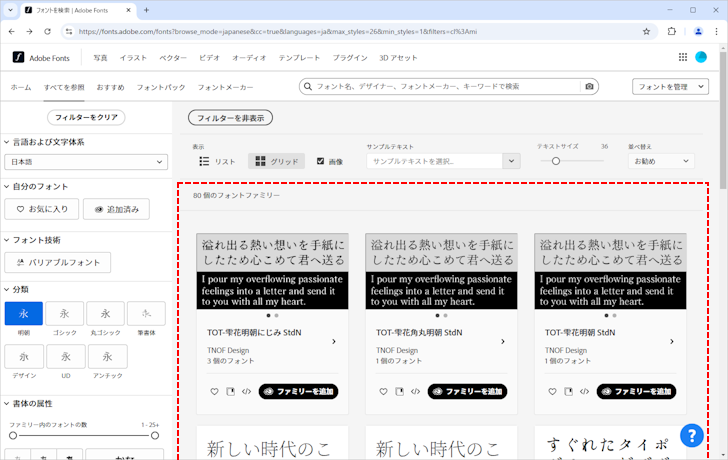Select アンチック classification tile
Image resolution: width=728 pixels, height=460 pixels.
pyautogui.click(x=108, y=356)
